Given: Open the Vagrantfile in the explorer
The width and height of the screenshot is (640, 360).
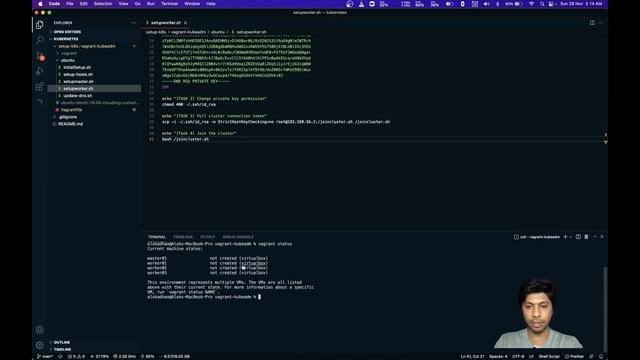Looking at the screenshot, I should (71, 110).
